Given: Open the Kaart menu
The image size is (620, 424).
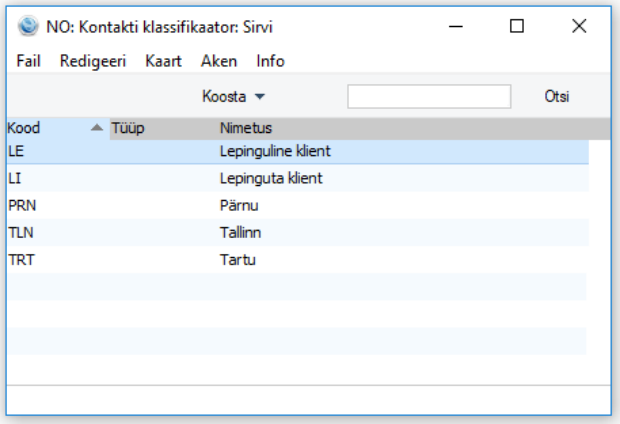Looking at the screenshot, I should (x=163, y=61).
